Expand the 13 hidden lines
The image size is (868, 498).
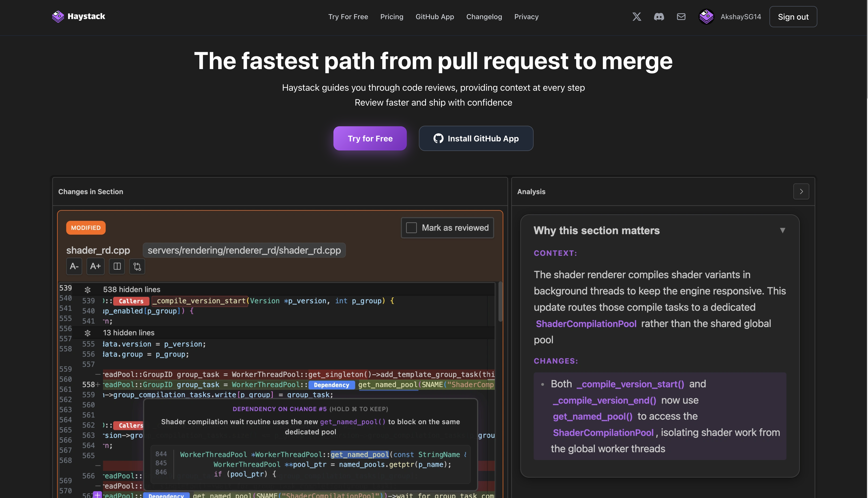click(x=87, y=333)
